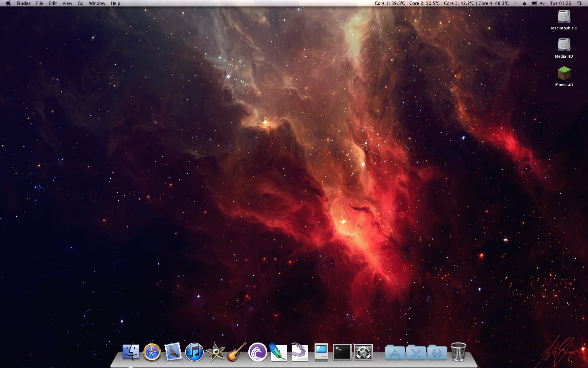The height and width of the screenshot is (368, 588).
Task: Expand the Applications folder stack
Action: click(395, 353)
